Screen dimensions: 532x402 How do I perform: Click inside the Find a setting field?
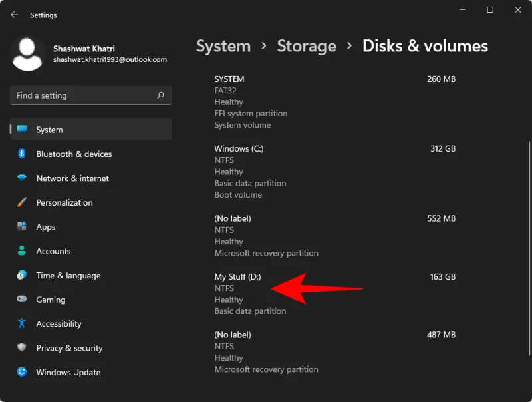click(80, 95)
